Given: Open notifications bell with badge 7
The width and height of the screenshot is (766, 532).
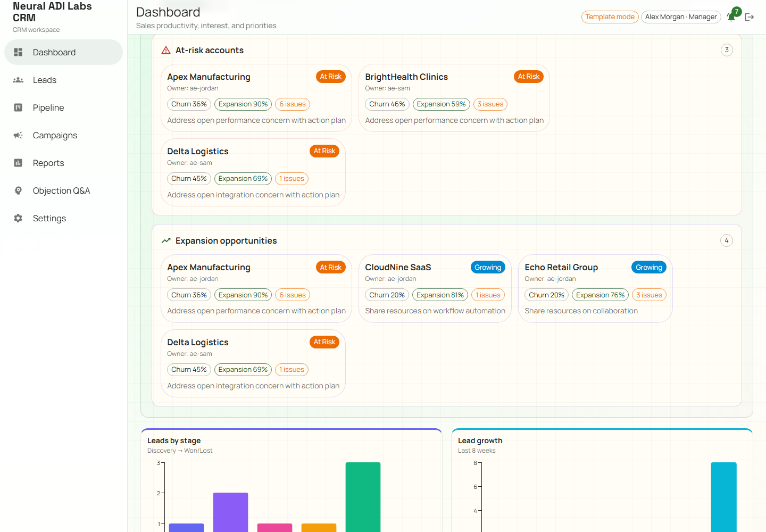Looking at the screenshot, I should pyautogui.click(x=732, y=16).
